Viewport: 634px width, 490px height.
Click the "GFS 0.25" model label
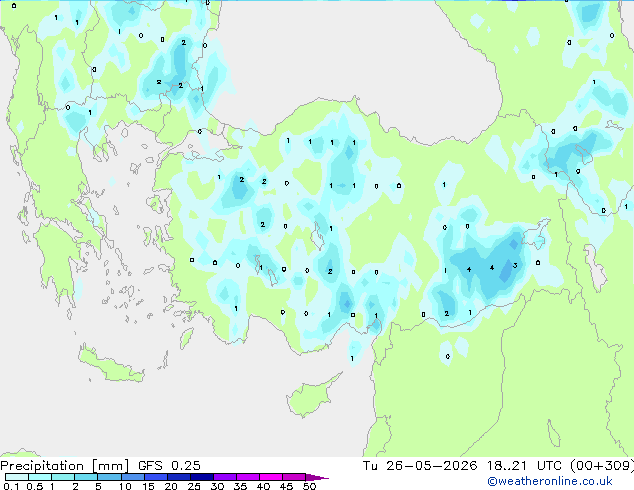point(169,466)
